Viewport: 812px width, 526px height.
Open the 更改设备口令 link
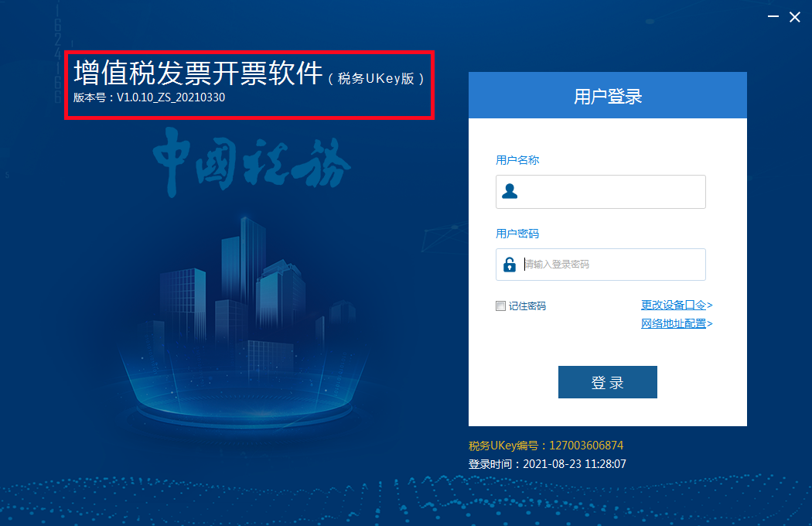click(x=677, y=305)
